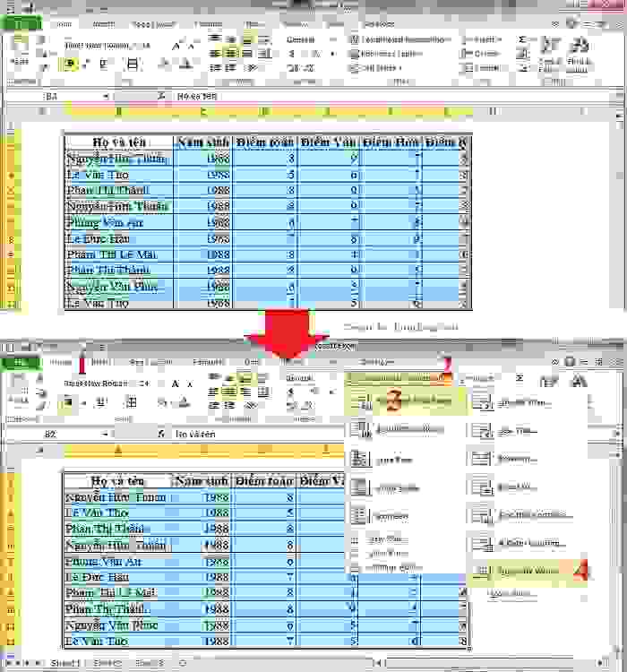This screenshot has height=672, width=627.
Task: Expand Name Box dropdown arrow, upper window
Action: pos(106,97)
